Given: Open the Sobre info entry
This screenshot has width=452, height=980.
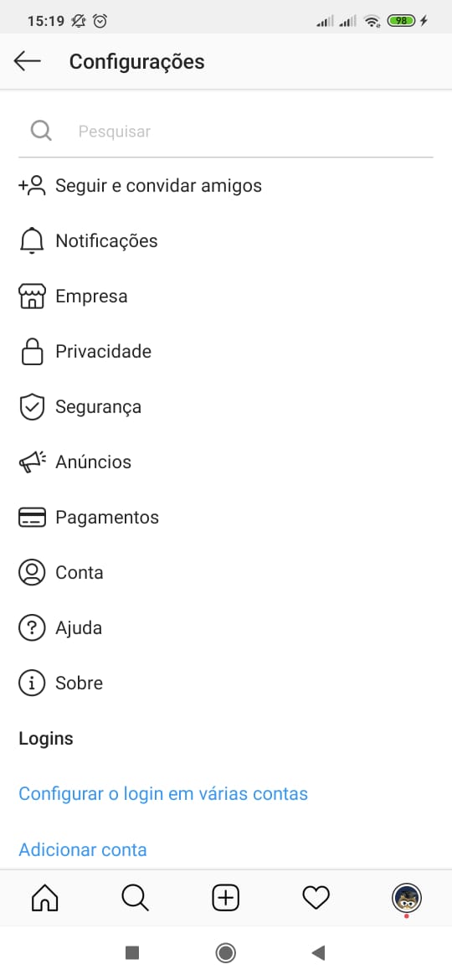Looking at the screenshot, I should click(x=226, y=683).
